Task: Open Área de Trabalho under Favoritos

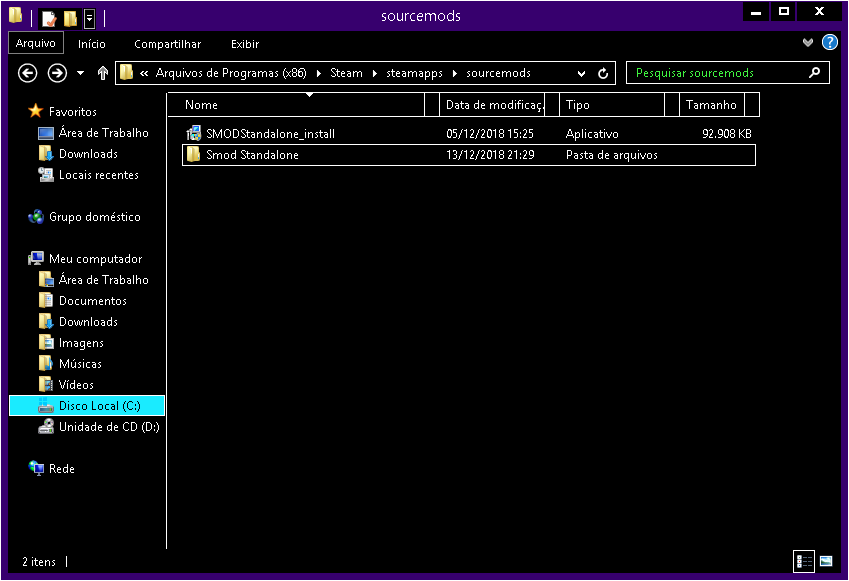Action: [x=103, y=133]
